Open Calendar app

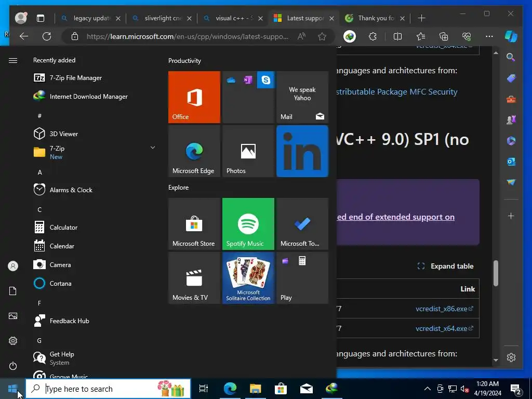coord(54,246)
